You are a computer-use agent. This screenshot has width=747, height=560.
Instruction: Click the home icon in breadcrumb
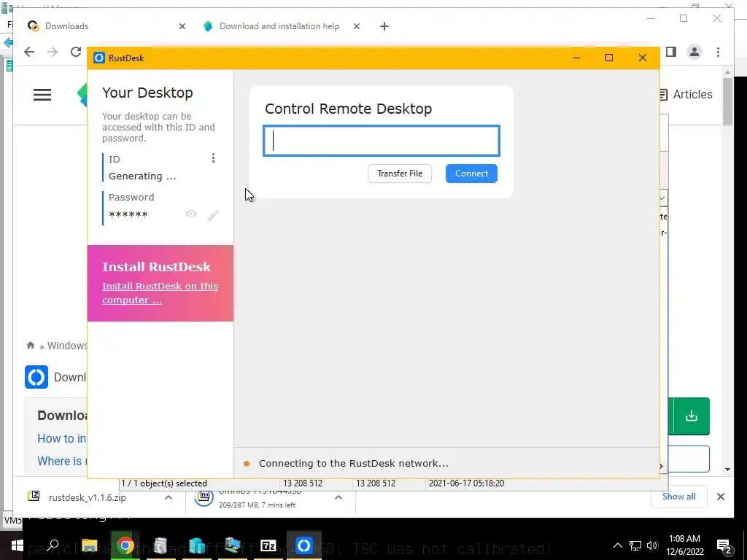[31, 345]
